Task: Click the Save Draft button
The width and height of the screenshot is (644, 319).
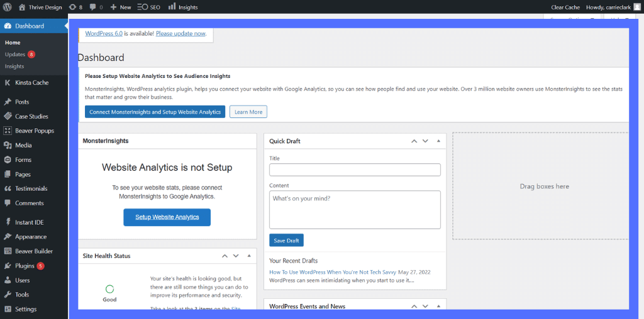Action: pyautogui.click(x=286, y=241)
